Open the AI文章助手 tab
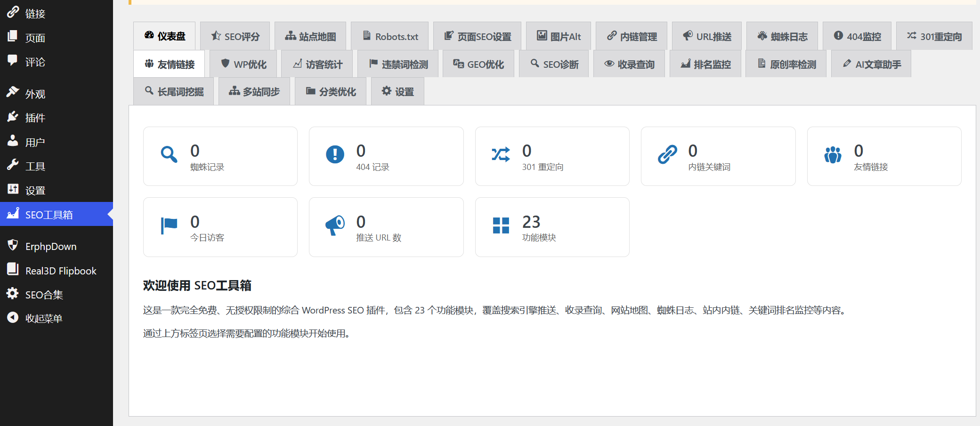The height and width of the screenshot is (426, 980). (x=871, y=64)
